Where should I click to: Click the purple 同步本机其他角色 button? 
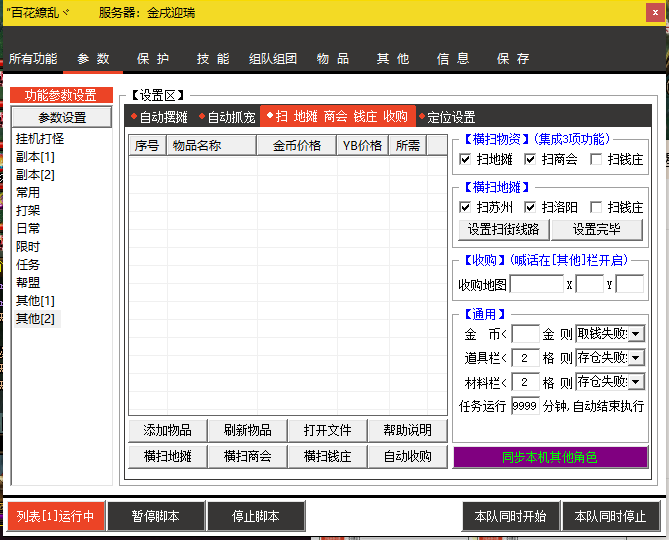tap(550, 457)
